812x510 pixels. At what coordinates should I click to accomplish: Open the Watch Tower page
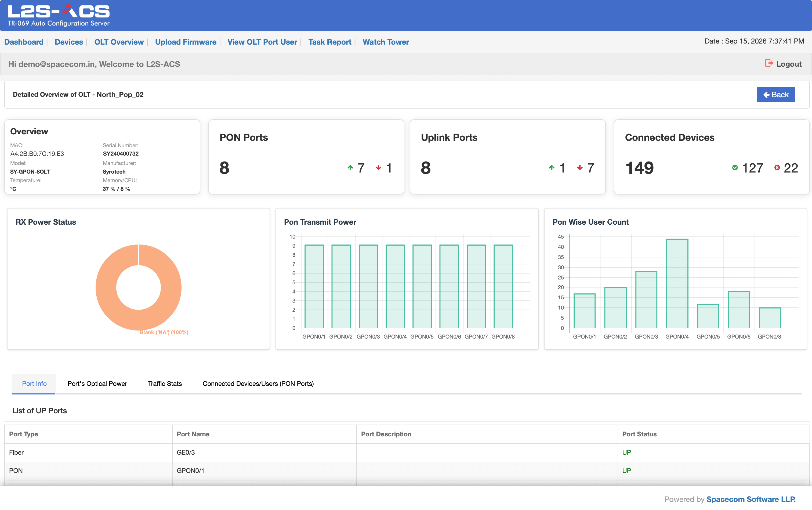pos(386,42)
